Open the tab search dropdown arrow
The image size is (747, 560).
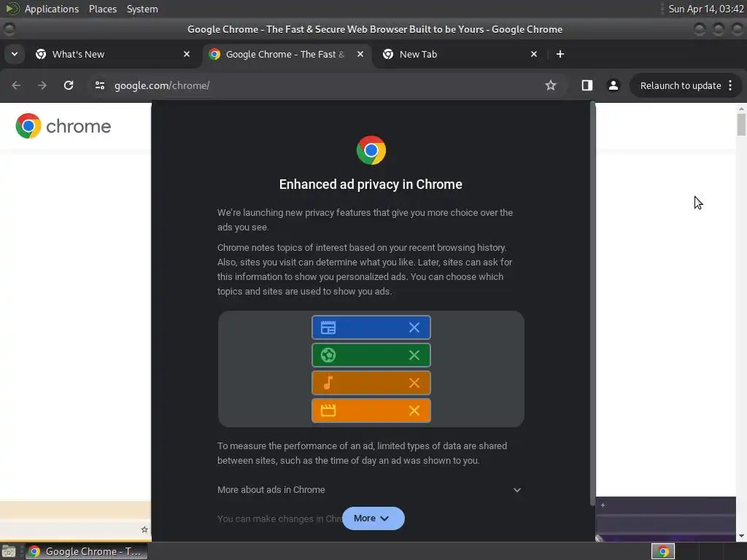coord(15,54)
